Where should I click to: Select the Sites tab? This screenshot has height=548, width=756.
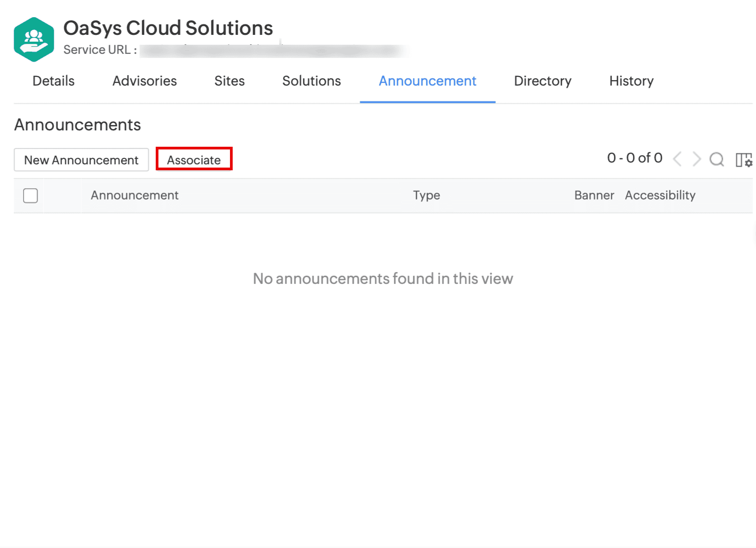pyautogui.click(x=230, y=81)
